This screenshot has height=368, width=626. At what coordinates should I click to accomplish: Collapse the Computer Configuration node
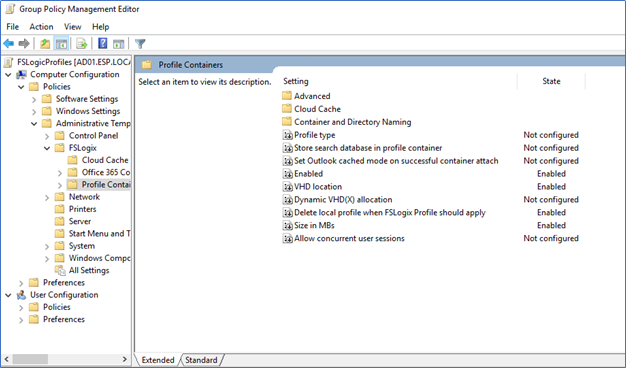click(x=8, y=75)
